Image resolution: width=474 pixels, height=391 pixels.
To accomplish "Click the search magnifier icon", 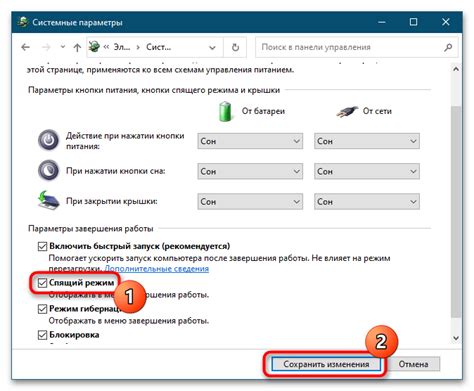I will click(x=448, y=47).
